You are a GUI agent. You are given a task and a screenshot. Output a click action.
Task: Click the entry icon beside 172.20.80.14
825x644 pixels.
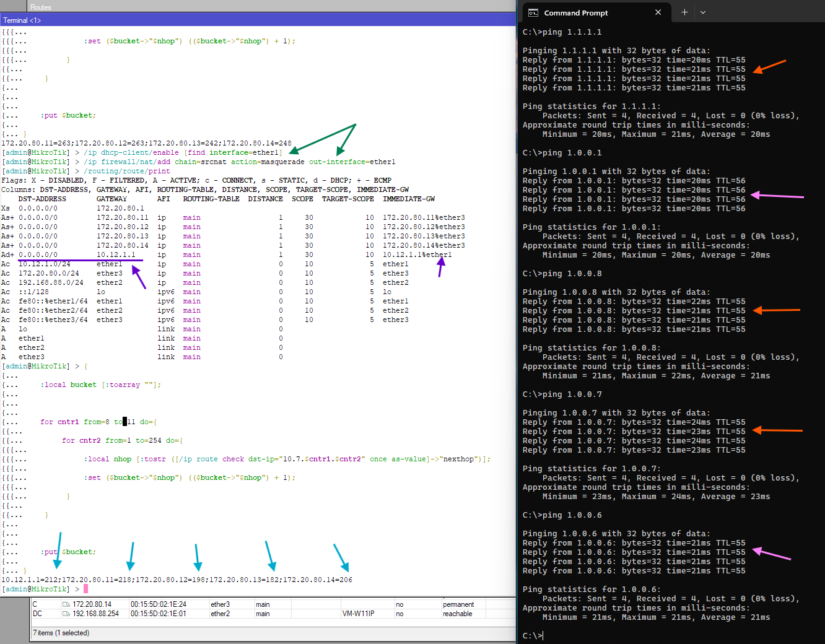click(66, 604)
